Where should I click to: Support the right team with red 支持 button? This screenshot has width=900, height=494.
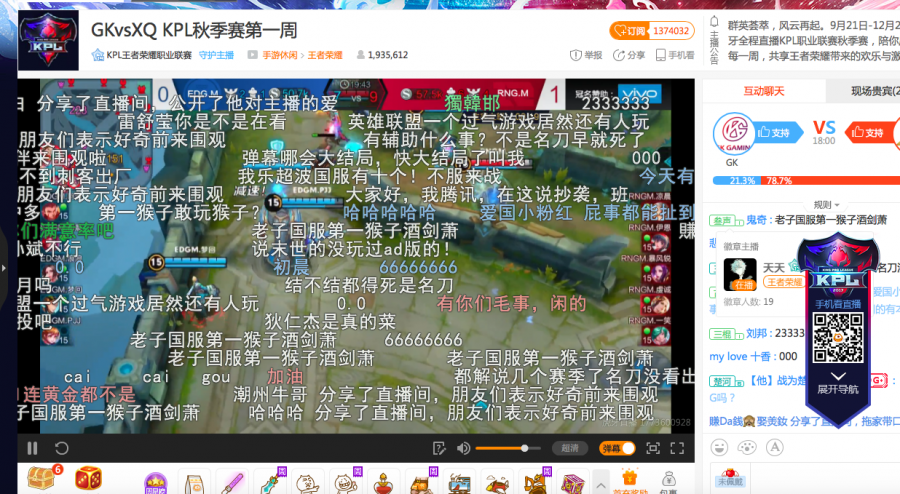(x=869, y=133)
